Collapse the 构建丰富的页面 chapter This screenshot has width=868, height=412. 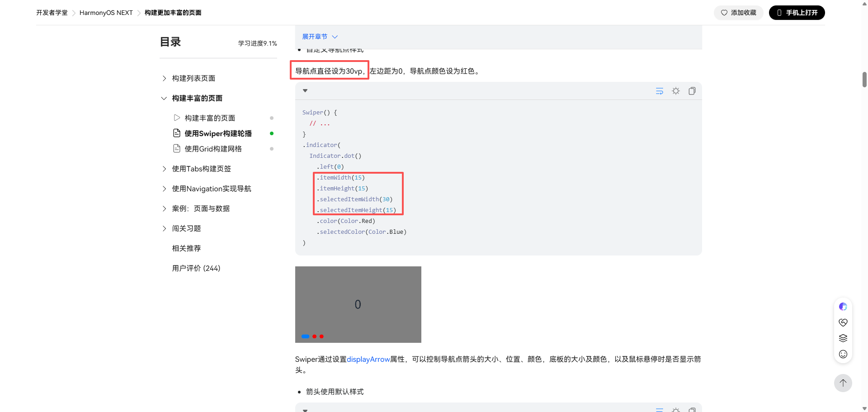point(197,98)
